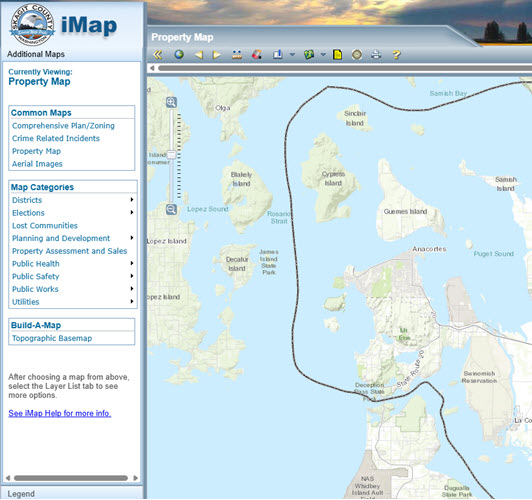Select the Public Health category
Viewport: 532px width, 500px height.
click(36, 264)
